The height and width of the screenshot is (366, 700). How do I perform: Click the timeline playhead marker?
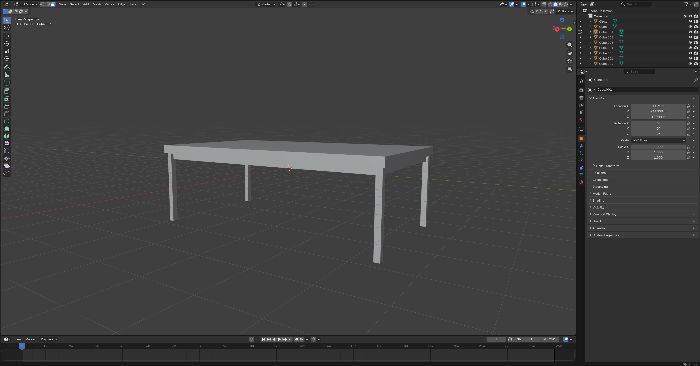[x=22, y=346]
